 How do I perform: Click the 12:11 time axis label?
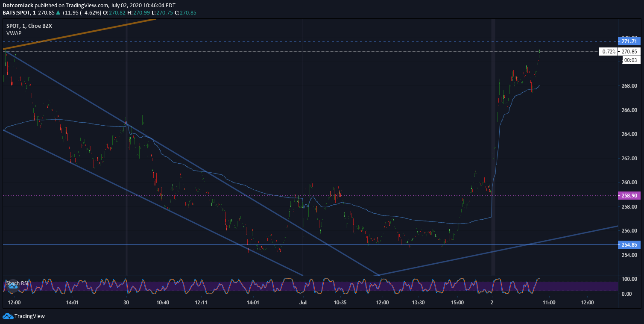click(201, 303)
